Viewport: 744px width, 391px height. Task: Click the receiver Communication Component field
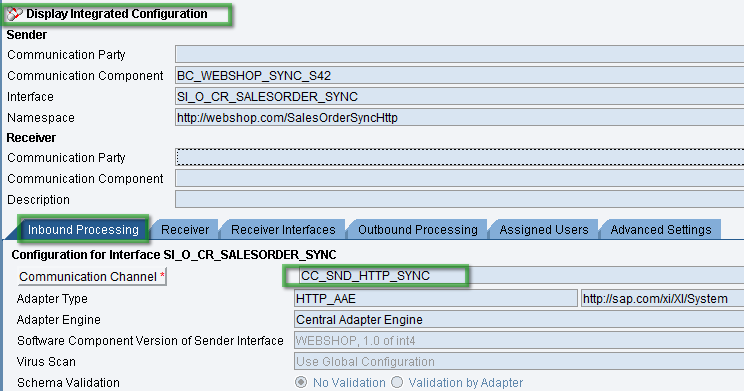(459, 178)
